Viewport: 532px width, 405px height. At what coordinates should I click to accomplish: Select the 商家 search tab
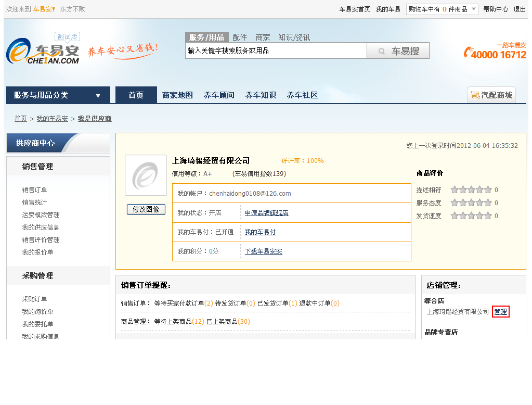point(263,37)
